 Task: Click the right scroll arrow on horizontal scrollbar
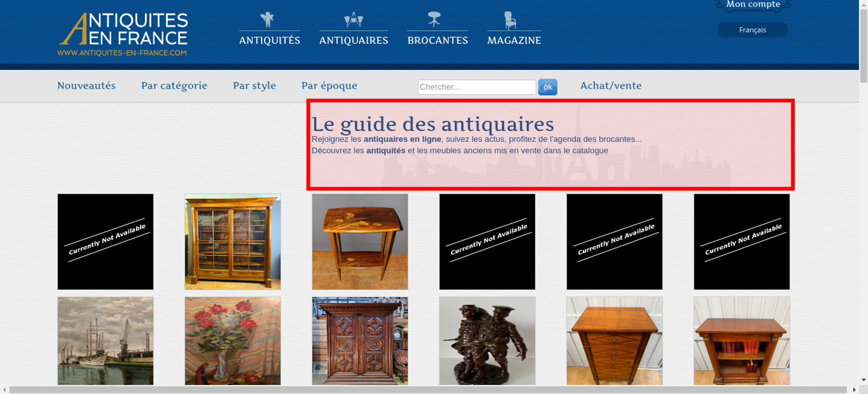tap(854, 390)
